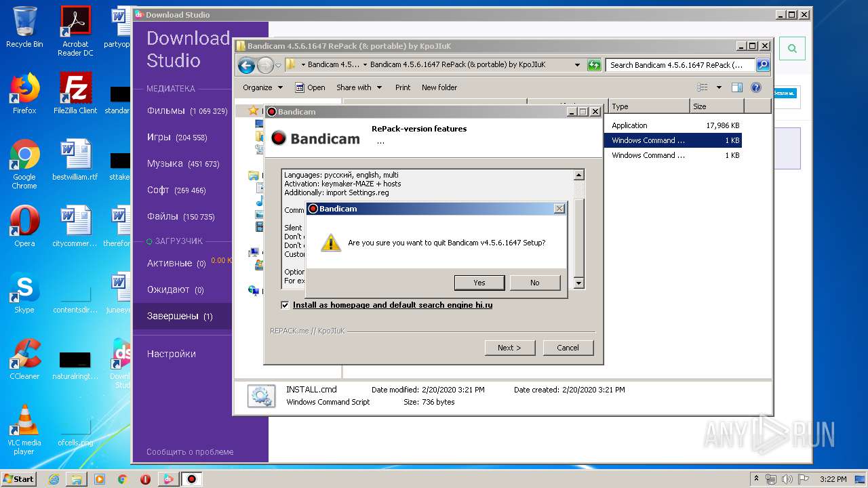Open VLC media player desktop icon
Image resolution: width=868 pixels, height=488 pixels.
[x=24, y=430]
